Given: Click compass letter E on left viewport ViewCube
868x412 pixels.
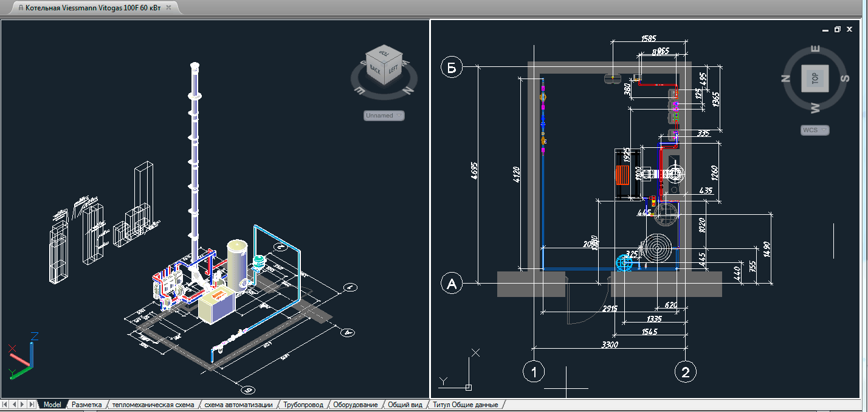Looking at the screenshot, I should click(359, 91).
